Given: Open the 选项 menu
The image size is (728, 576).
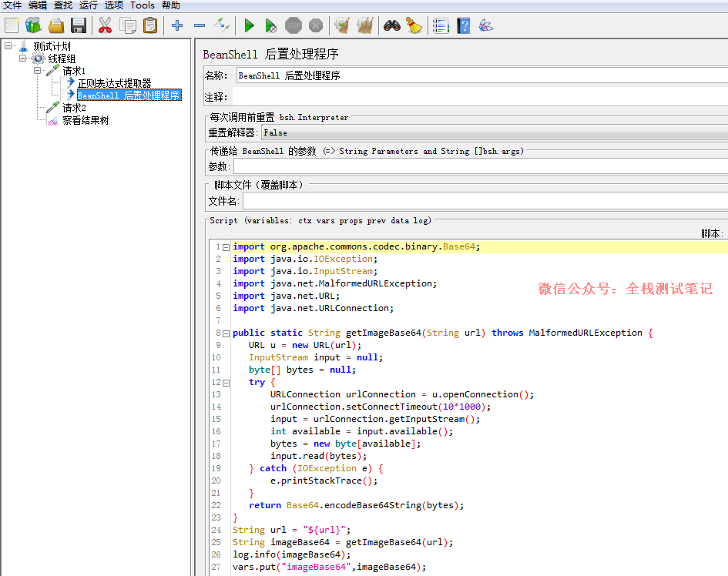Looking at the screenshot, I should [x=114, y=5].
